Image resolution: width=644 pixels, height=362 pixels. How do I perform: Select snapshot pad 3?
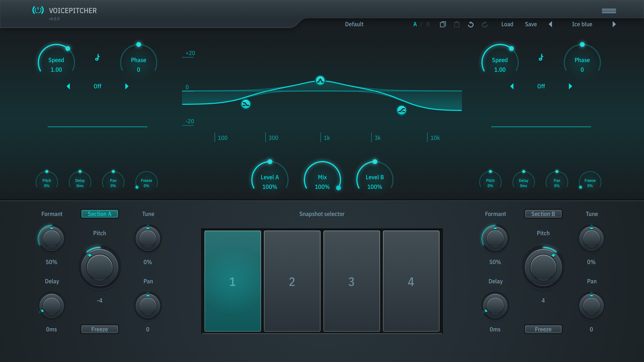(351, 281)
